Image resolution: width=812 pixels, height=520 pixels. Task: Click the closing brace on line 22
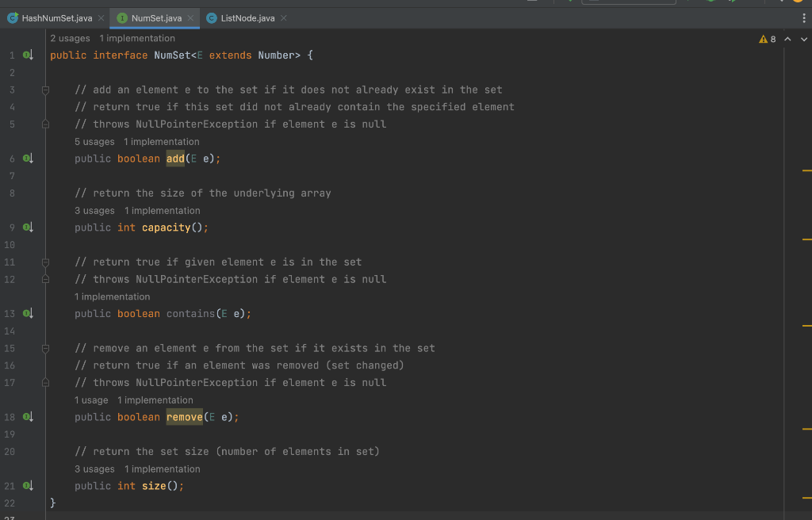53,503
